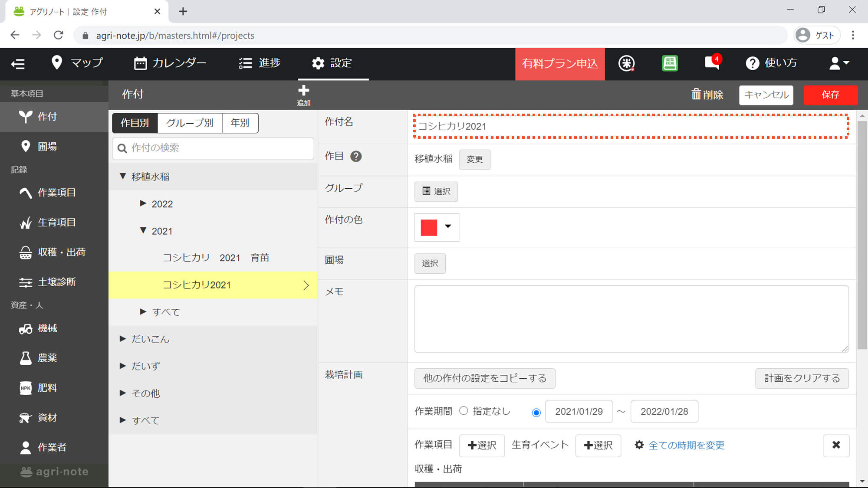
Task: Open 作業者 person icon in sidebar
Action: 54,447
